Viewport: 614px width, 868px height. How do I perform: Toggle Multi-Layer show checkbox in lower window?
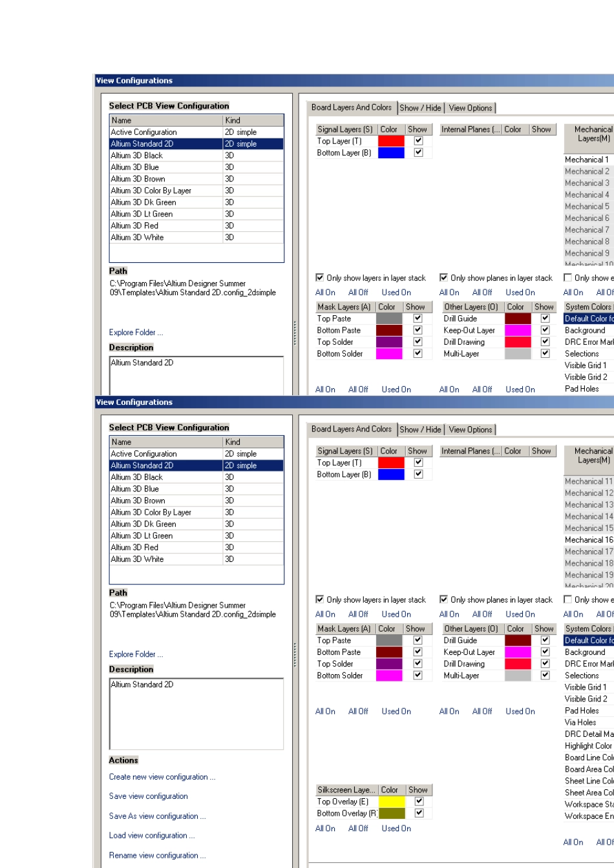pyautogui.click(x=545, y=675)
